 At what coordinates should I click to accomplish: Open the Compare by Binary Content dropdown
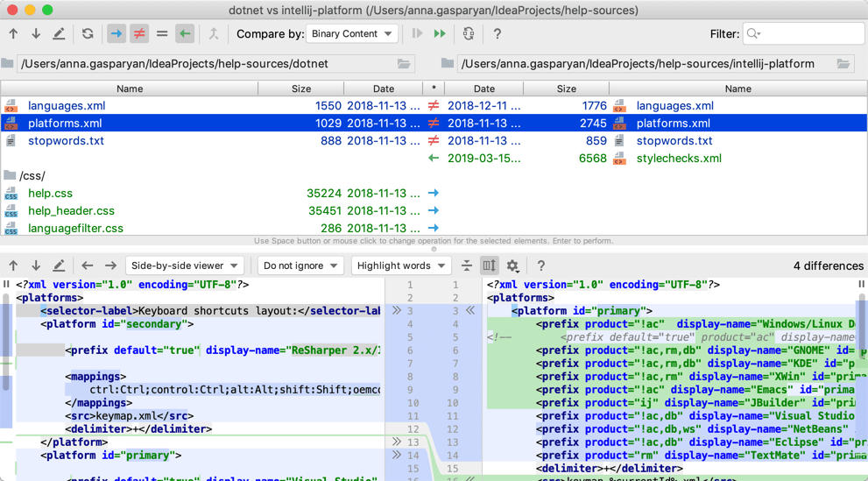352,34
